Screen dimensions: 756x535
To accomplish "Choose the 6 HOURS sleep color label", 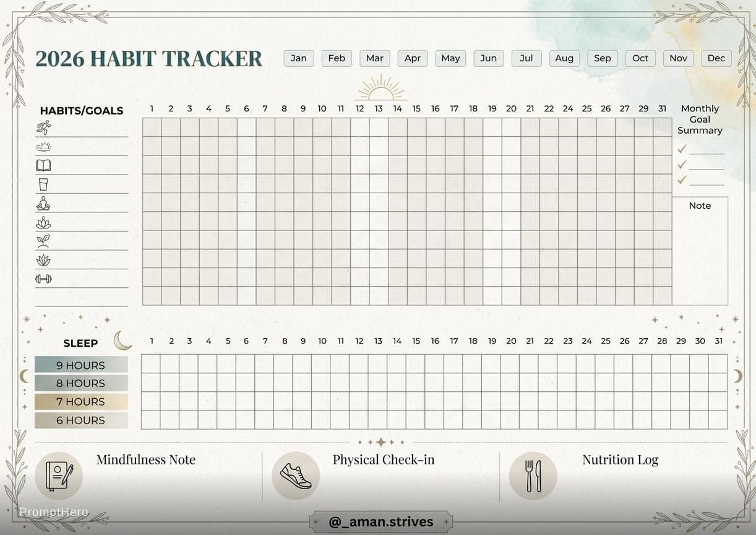I will (81, 420).
